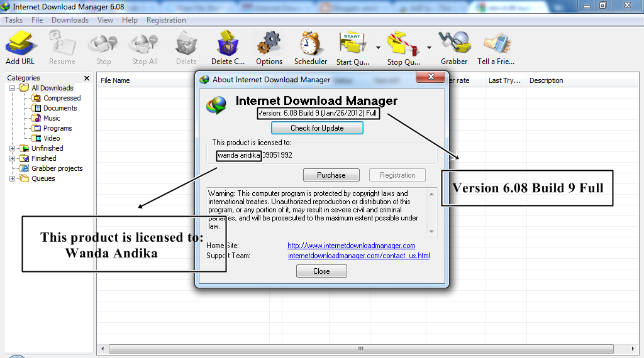Click the Add URL toolbar icon

pos(19,43)
